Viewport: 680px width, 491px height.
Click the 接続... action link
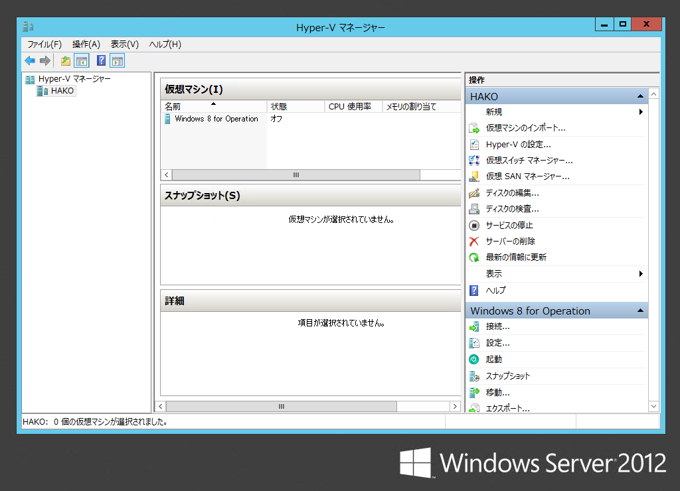pyautogui.click(x=497, y=327)
